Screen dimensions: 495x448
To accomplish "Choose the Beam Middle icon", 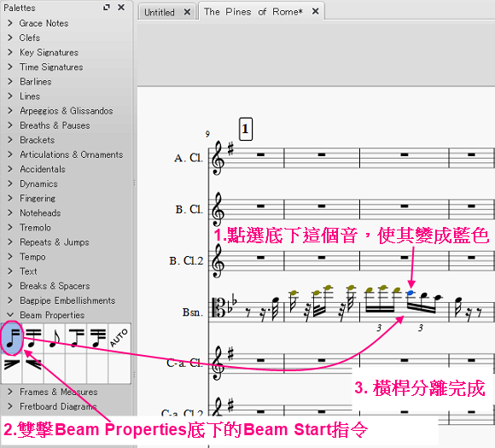I will [x=33, y=338].
